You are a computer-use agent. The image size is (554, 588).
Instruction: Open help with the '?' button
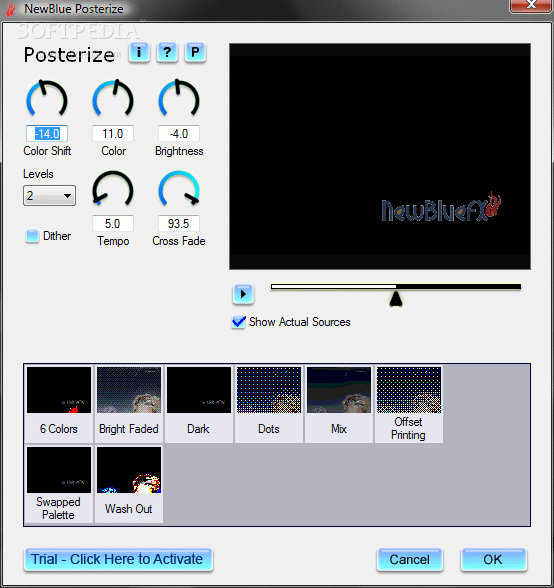(167, 52)
